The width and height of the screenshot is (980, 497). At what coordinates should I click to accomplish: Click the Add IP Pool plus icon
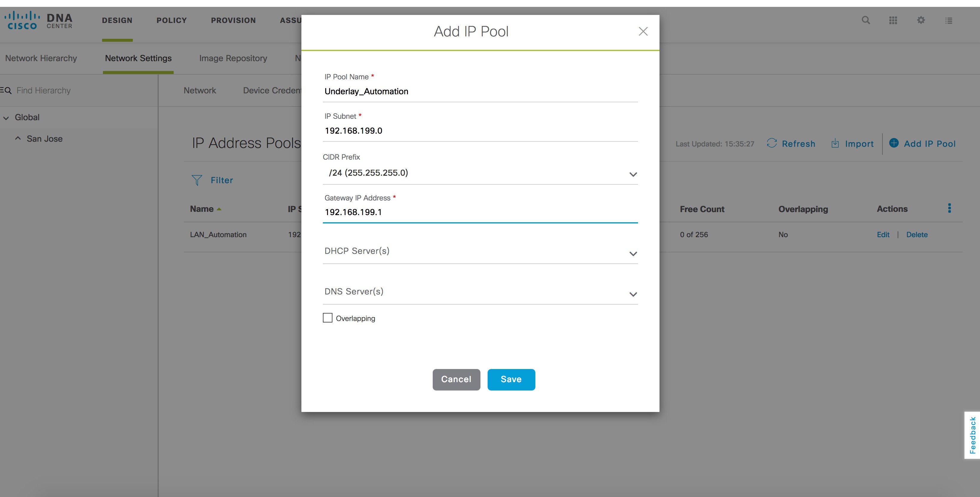click(894, 143)
